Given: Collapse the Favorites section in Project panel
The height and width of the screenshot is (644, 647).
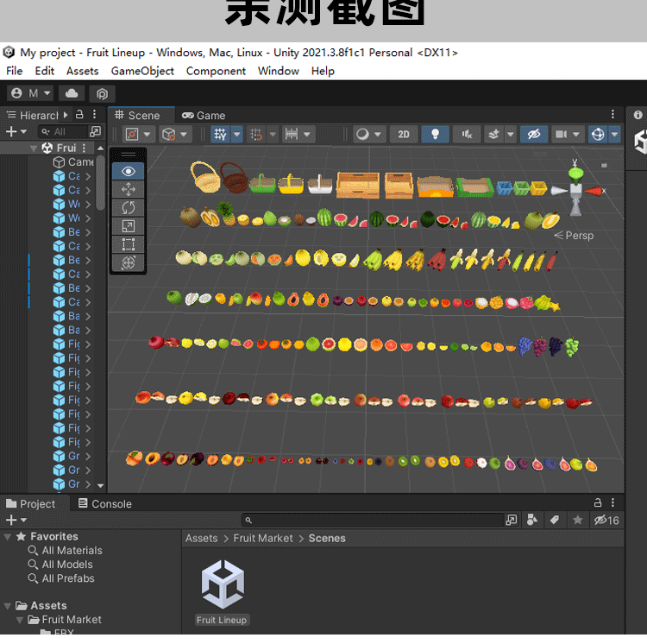Looking at the screenshot, I should point(8,537).
